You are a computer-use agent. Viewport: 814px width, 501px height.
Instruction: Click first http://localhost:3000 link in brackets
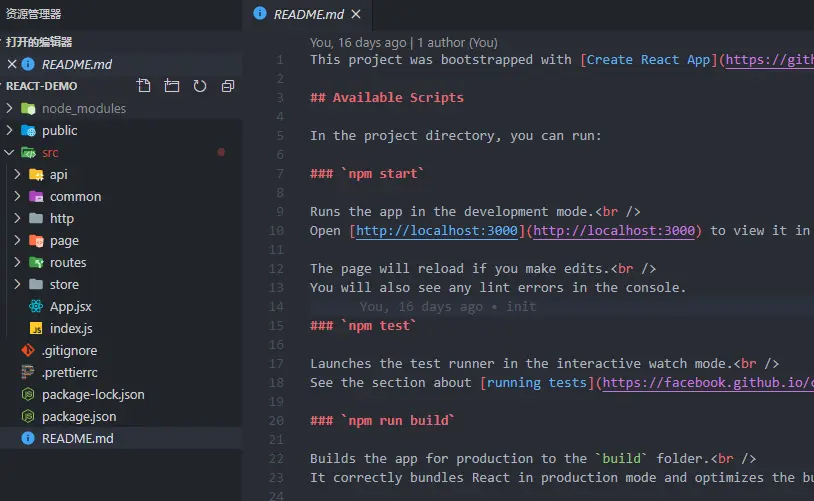[x=437, y=231]
